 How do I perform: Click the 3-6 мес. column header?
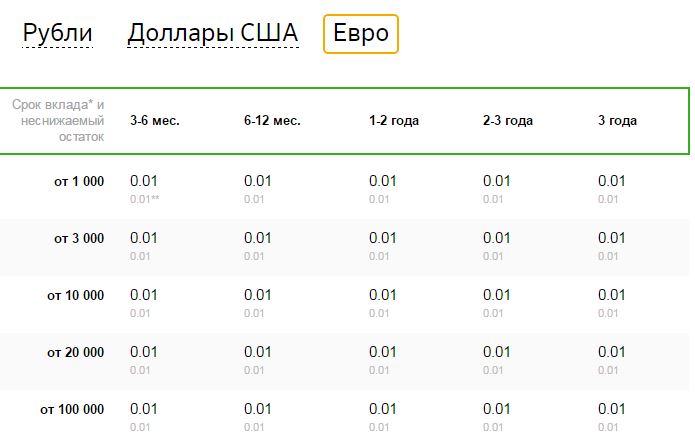(155, 121)
